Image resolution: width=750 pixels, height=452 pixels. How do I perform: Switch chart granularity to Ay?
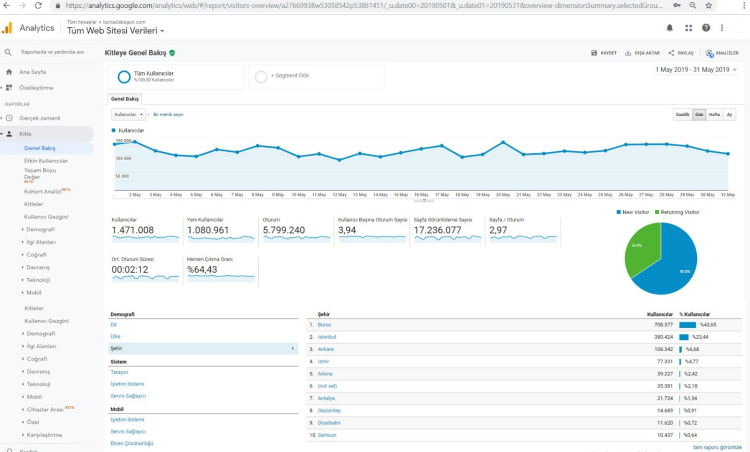tap(729, 115)
